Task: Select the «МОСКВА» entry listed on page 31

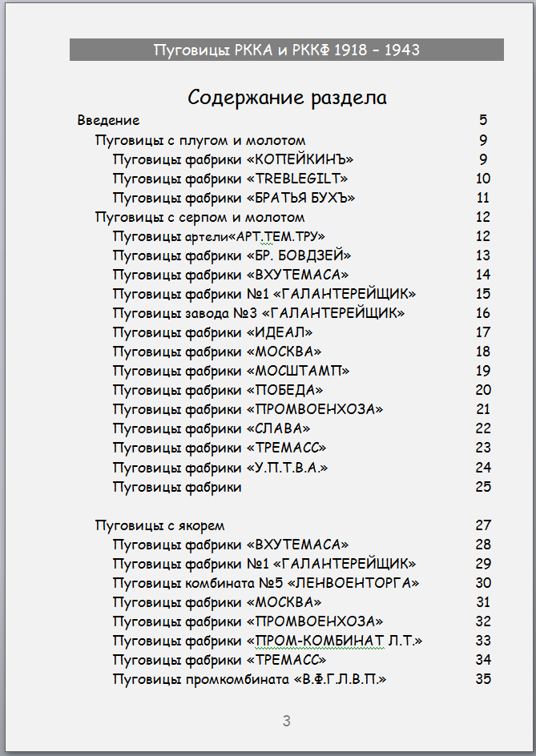Action: pos(217,603)
